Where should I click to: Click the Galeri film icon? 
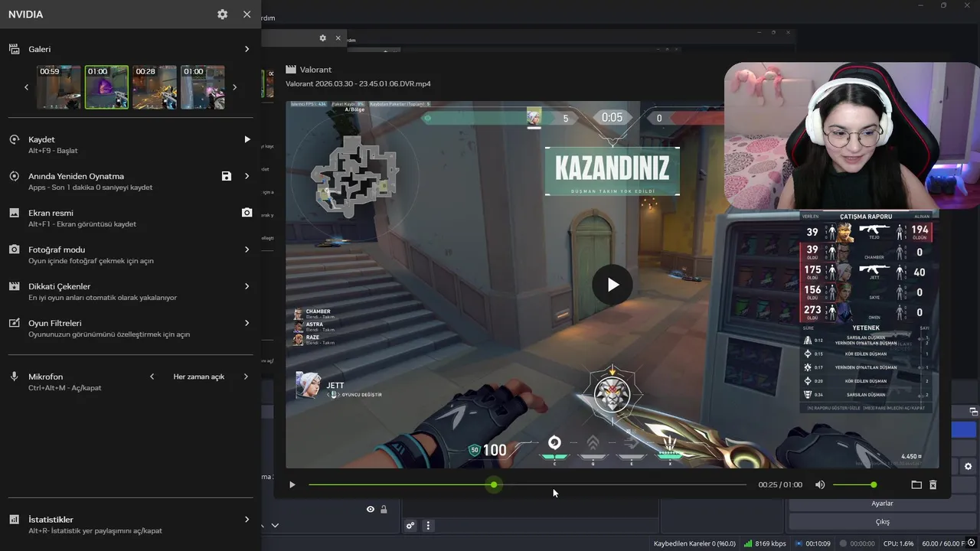click(14, 49)
